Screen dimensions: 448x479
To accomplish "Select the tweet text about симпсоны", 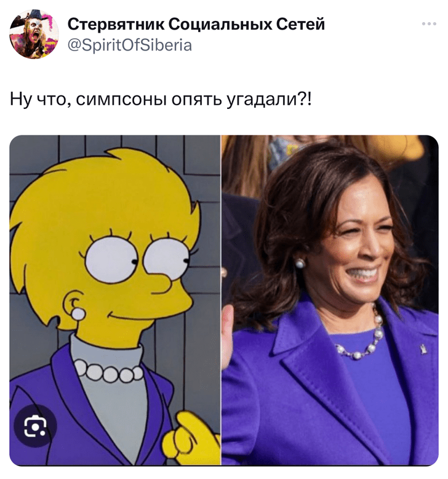I will point(161,99).
